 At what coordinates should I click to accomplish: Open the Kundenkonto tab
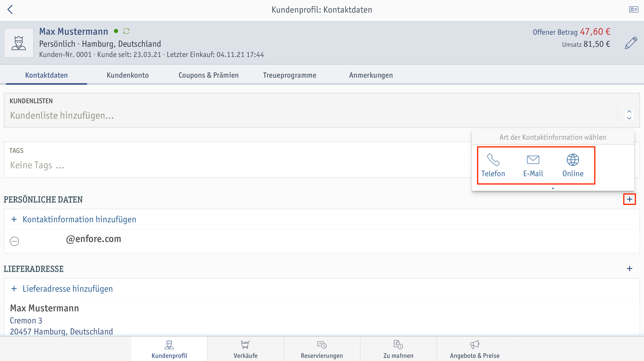point(127,75)
